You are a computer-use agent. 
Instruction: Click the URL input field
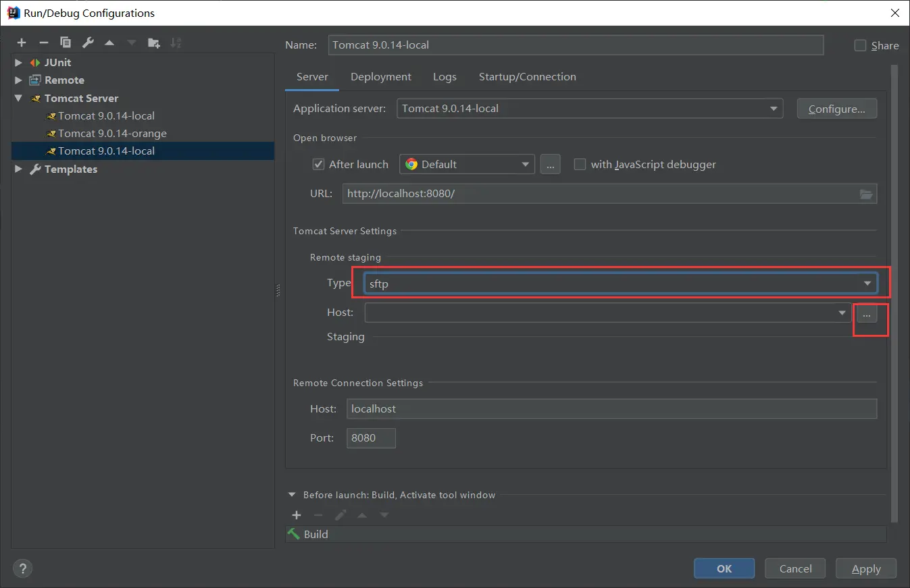tap(609, 194)
